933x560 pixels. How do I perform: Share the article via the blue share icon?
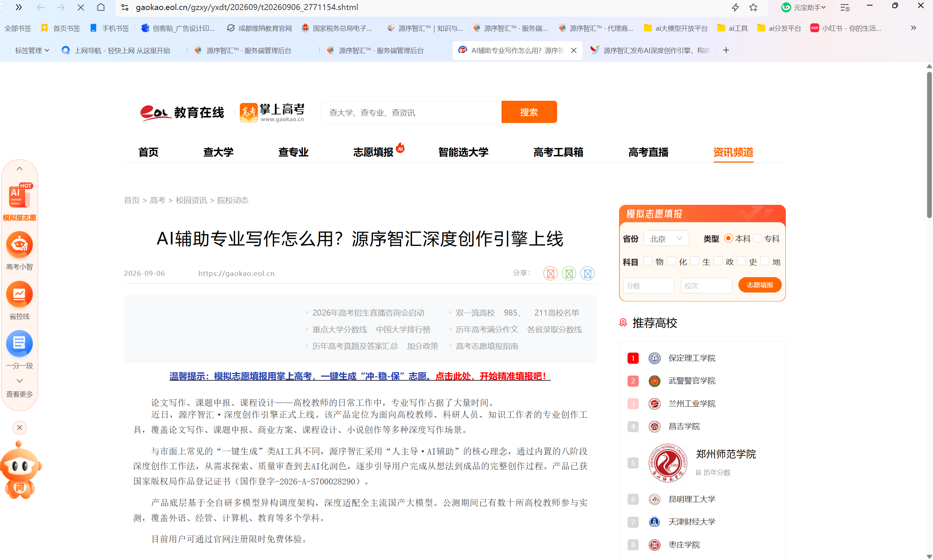point(588,274)
